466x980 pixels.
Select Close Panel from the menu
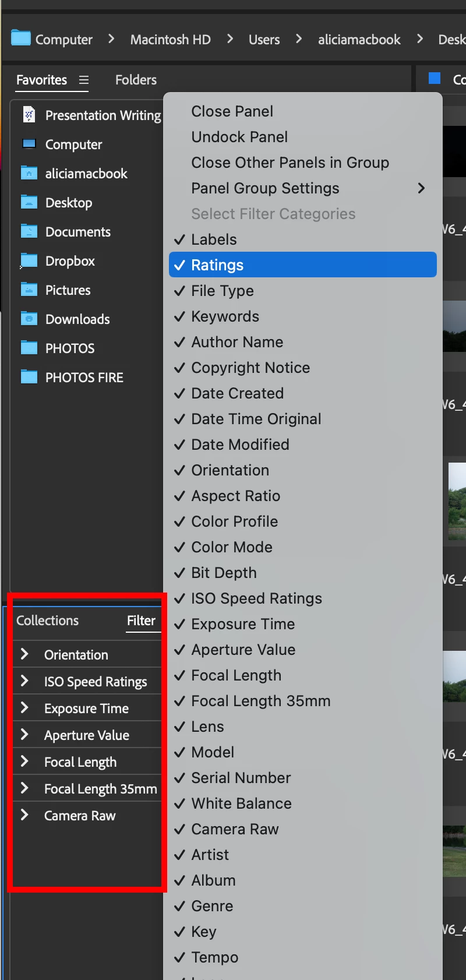pyautogui.click(x=302, y=111)
